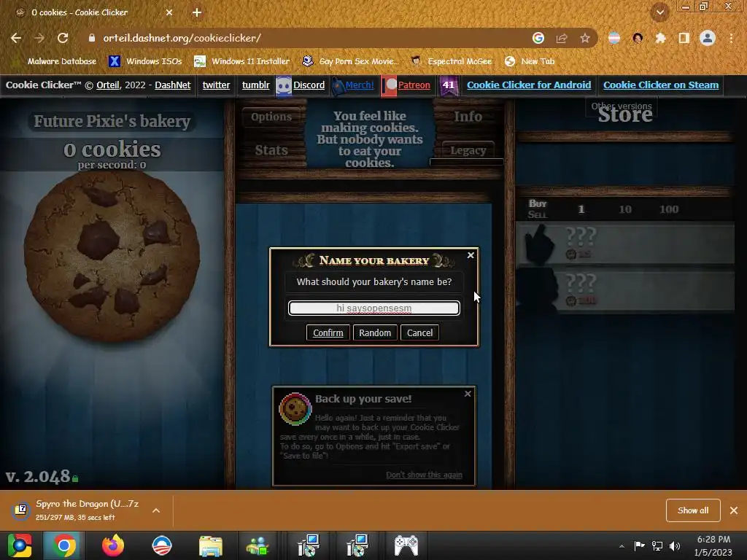Select buy amount 10 in store
The height and width of the screenshot is (560, 747).
click(625, 209)
